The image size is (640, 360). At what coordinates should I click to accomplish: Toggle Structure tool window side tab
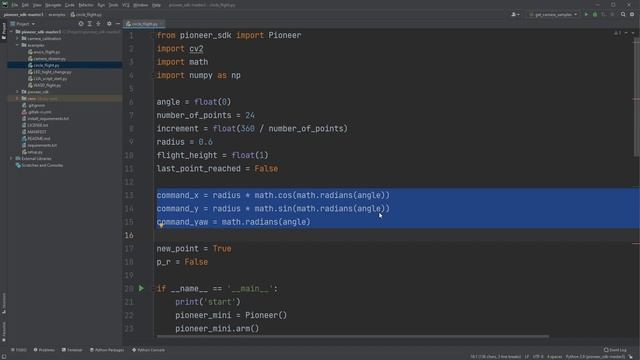(4, 302)
